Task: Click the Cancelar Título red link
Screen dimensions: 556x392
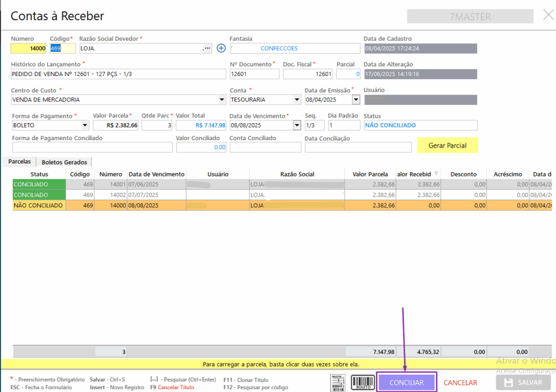Action: [x=175, y=387]
